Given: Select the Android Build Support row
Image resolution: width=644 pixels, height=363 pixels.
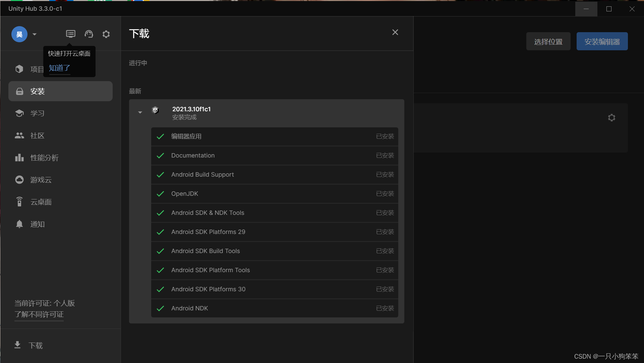Looking at the screenshot, I should 275,175.
